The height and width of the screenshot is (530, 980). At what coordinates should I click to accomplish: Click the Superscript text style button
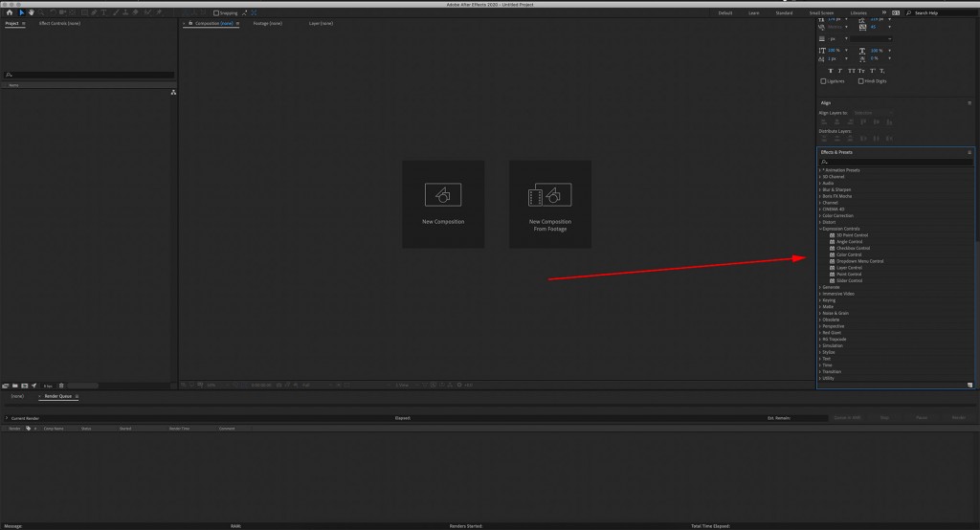click(x=873, y=71)
